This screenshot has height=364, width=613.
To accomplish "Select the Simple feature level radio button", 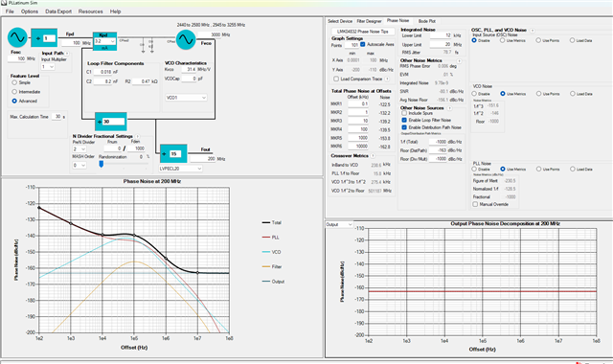I will click(14, 82).
